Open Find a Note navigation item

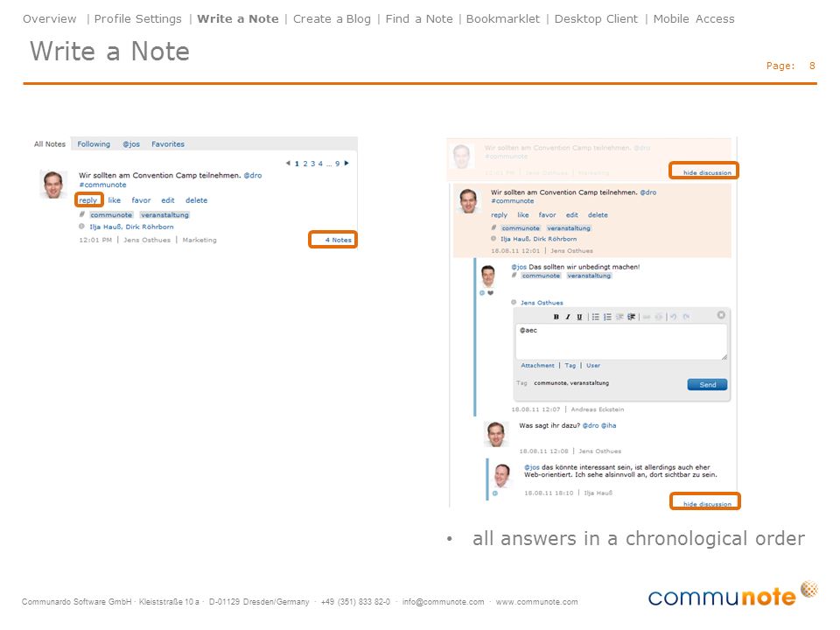(419, 18)
